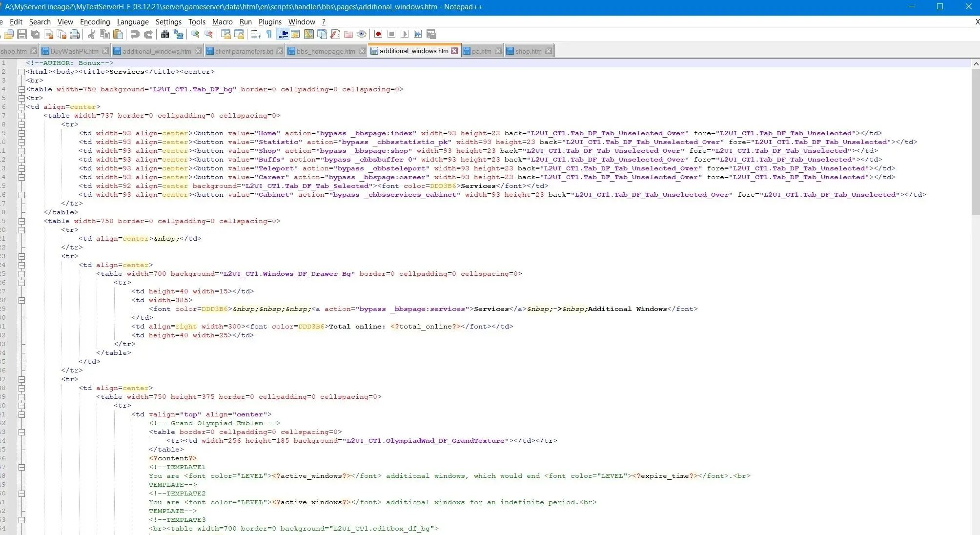Screen dimensions: 980x535
Task: Click the Save file toolbar icon
Action: pyautogui.click(x=22, y=34)
